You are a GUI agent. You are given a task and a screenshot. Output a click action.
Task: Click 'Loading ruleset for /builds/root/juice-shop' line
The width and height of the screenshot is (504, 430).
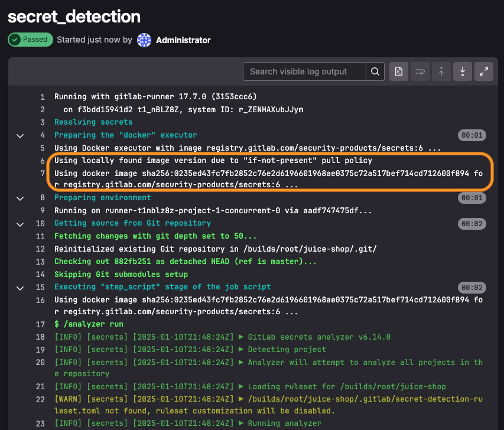(x=250, y=387)
